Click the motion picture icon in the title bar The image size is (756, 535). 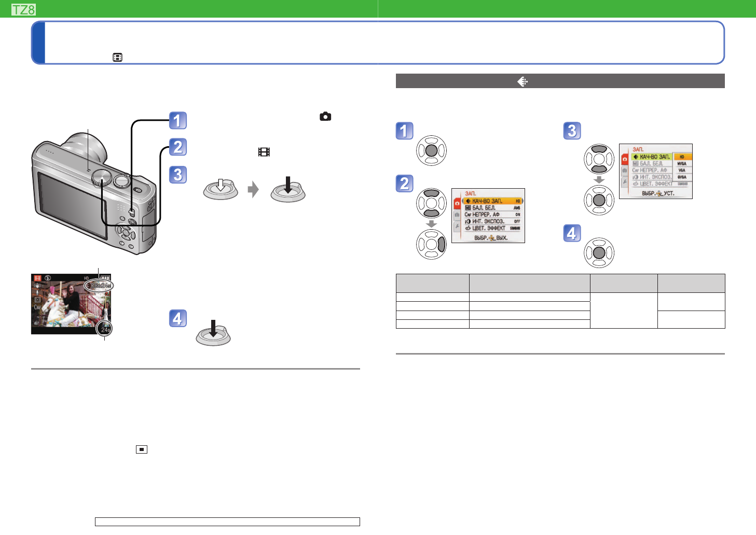(x=118, y=58)
